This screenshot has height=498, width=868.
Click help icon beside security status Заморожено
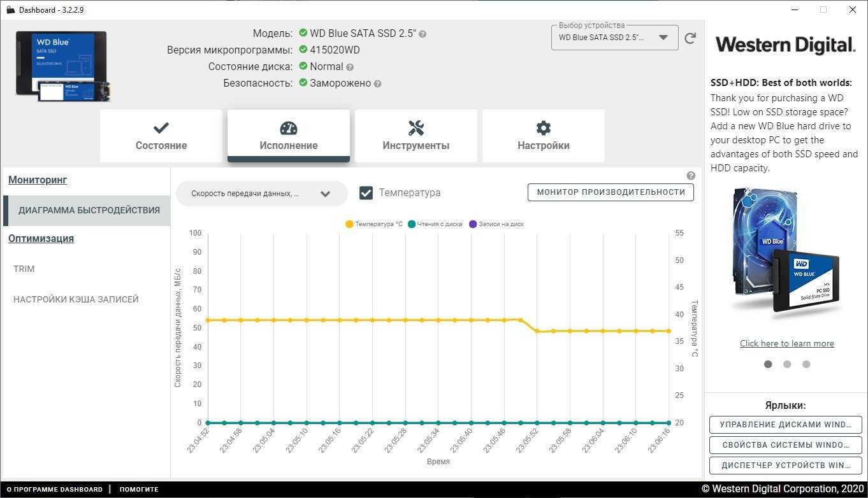pyautogui.click(x=377, y=83)
